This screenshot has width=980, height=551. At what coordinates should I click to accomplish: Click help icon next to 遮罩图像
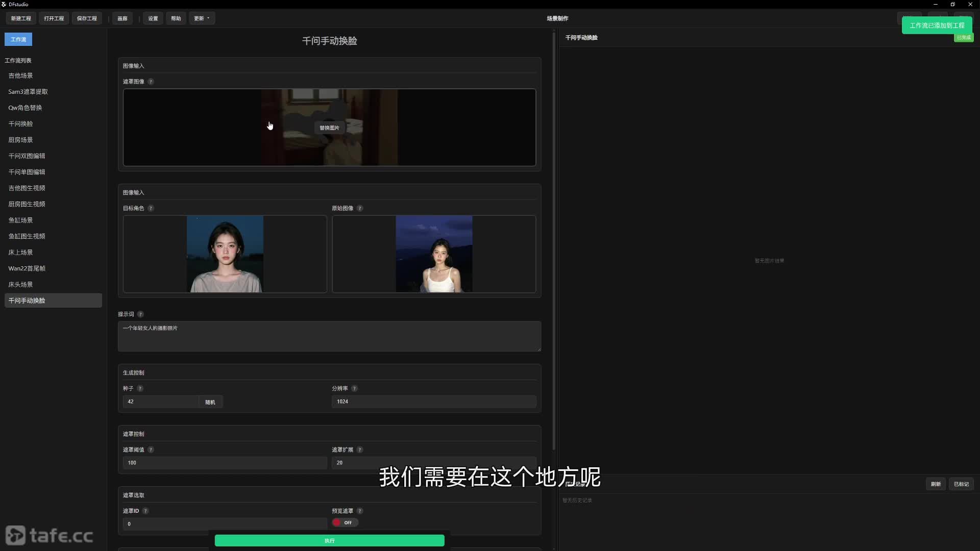(151, 82)
